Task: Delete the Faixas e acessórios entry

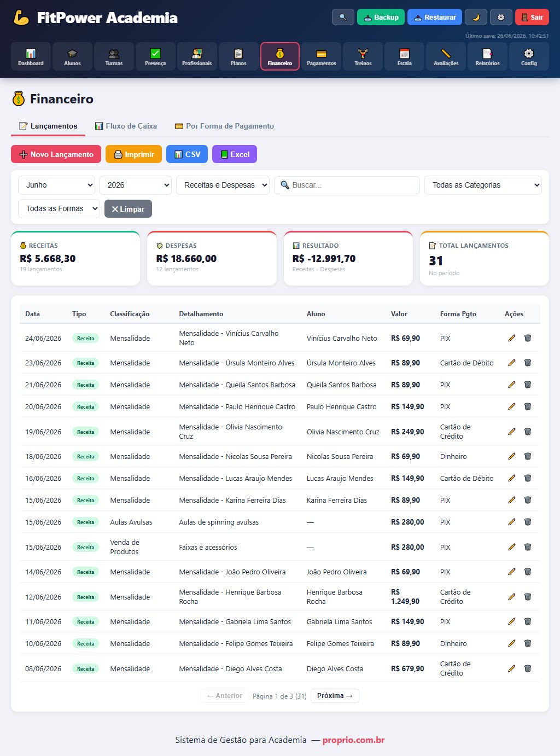Action: point(528,547)
